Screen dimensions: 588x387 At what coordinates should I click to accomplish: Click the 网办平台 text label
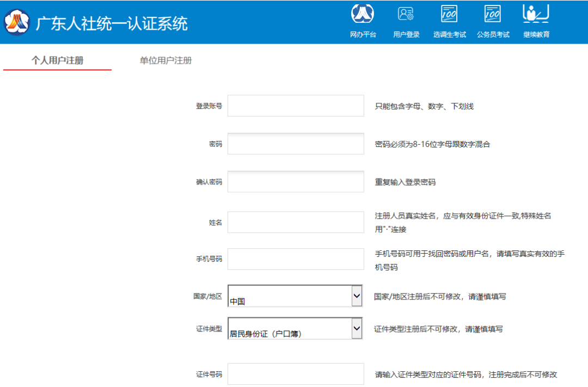tap(363, 34)
